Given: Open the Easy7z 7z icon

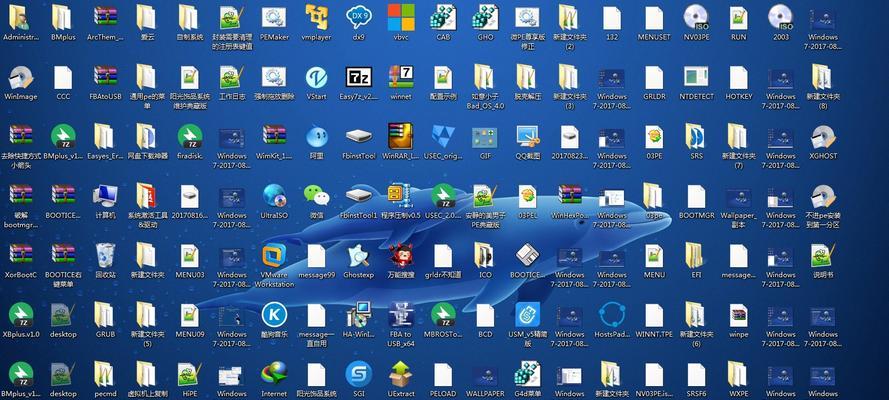Looking at the screenshot, I should (359, 78).
